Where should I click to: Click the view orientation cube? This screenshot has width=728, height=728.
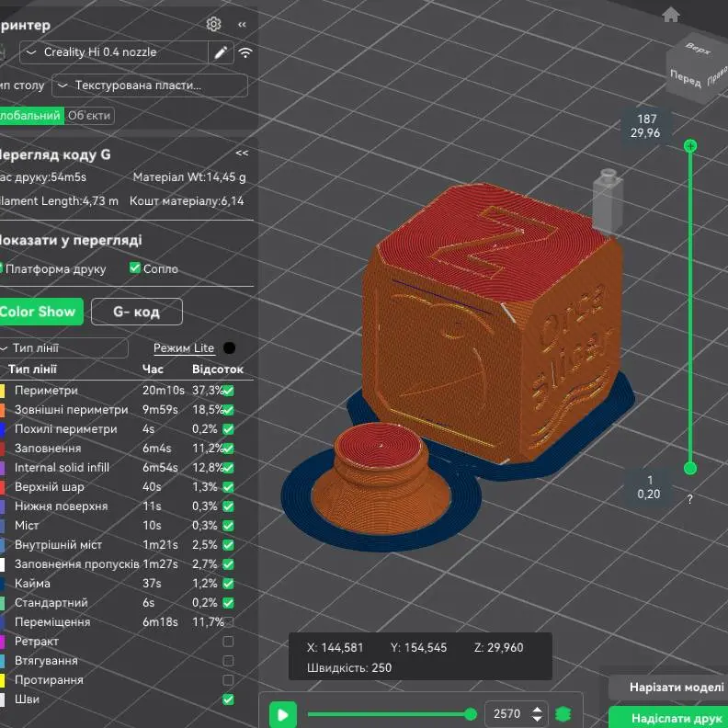[x=697, y=68]
